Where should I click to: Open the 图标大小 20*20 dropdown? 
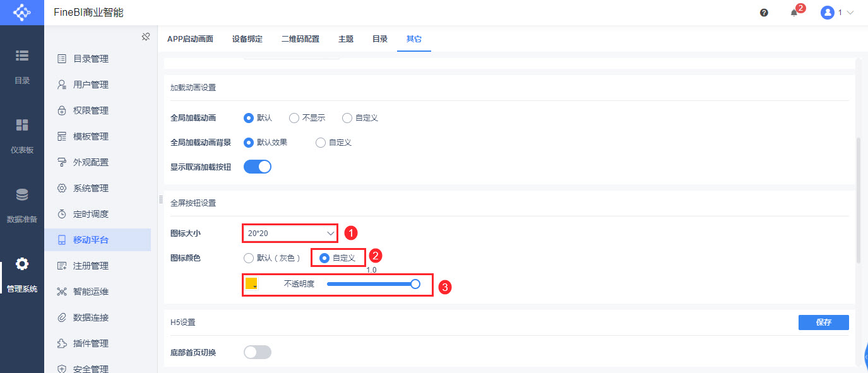290,234
